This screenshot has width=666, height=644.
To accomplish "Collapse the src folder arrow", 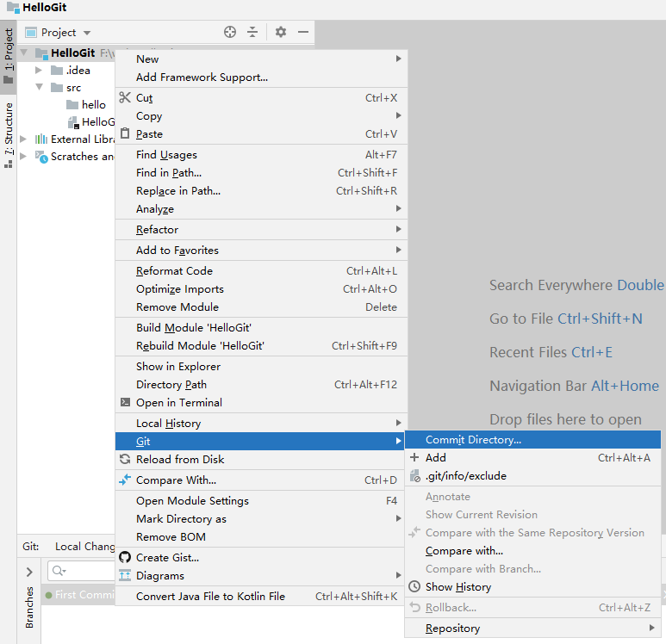I will coord(39,87).
